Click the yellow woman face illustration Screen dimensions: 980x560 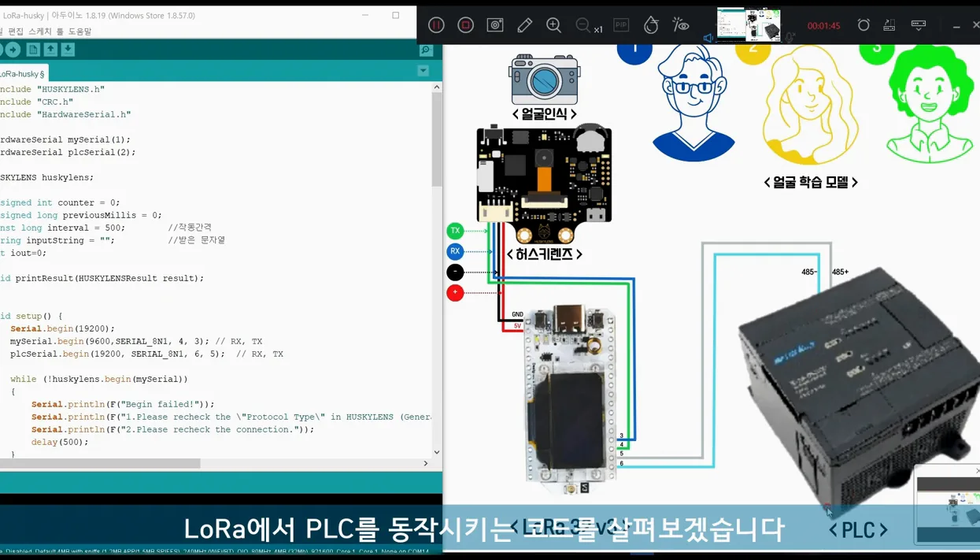[810, 106]
